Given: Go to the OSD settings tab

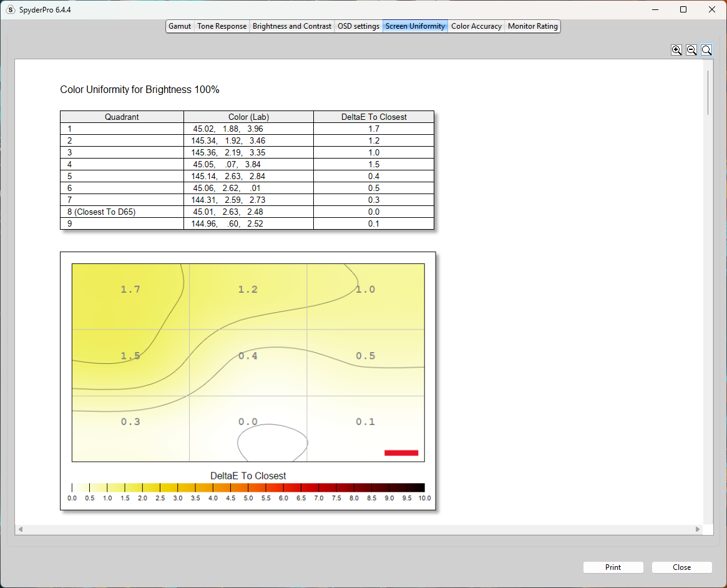Looking at the screenshot, I should coord(358,26).
